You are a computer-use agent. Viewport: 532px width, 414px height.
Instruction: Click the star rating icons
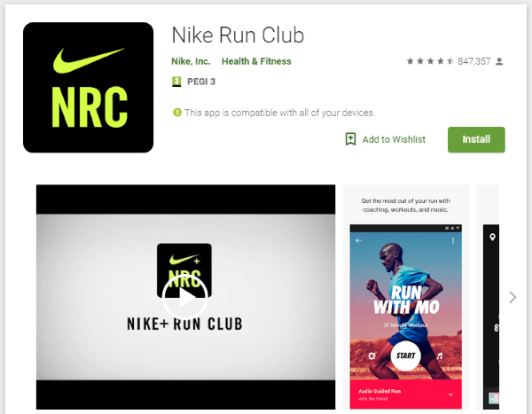point(430,61)
